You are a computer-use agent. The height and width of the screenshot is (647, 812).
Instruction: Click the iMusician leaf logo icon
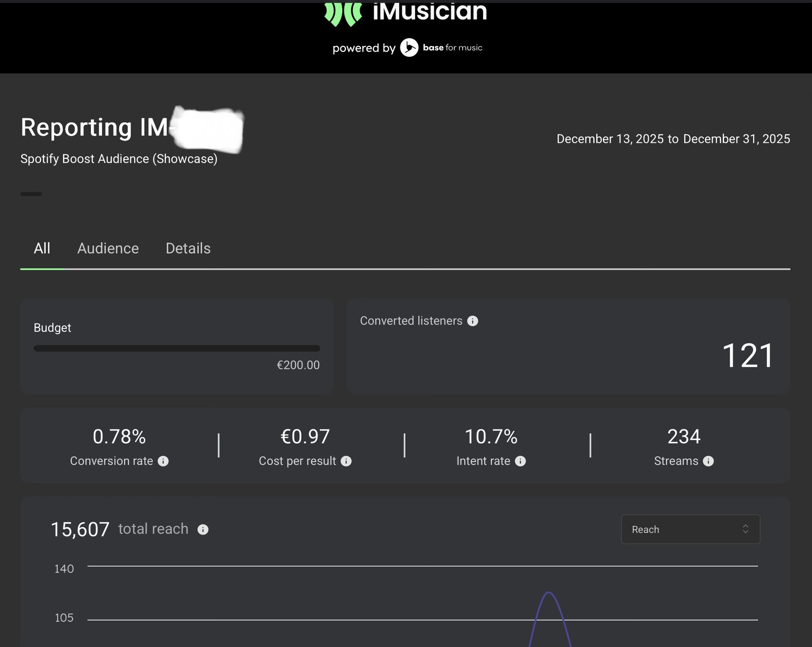(343, 14)
